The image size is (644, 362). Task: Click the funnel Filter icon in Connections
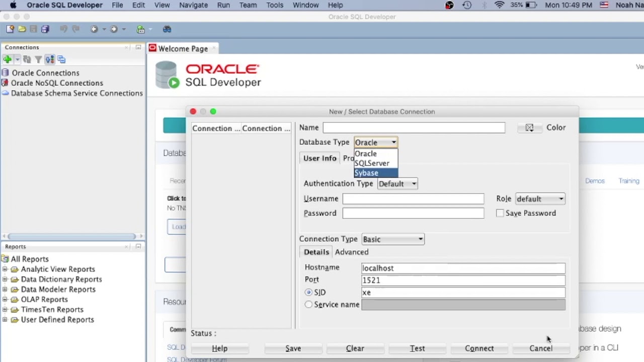coord(38,59)
